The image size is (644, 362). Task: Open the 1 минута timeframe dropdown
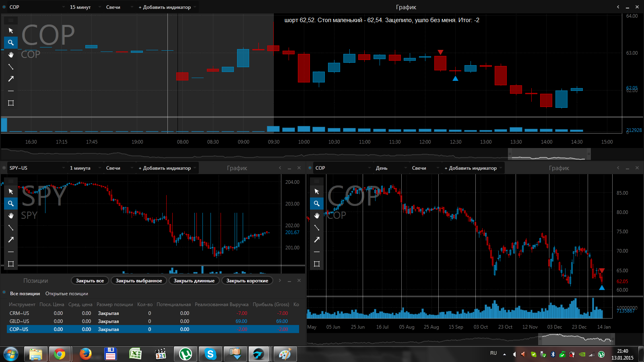tap(85, 168)
